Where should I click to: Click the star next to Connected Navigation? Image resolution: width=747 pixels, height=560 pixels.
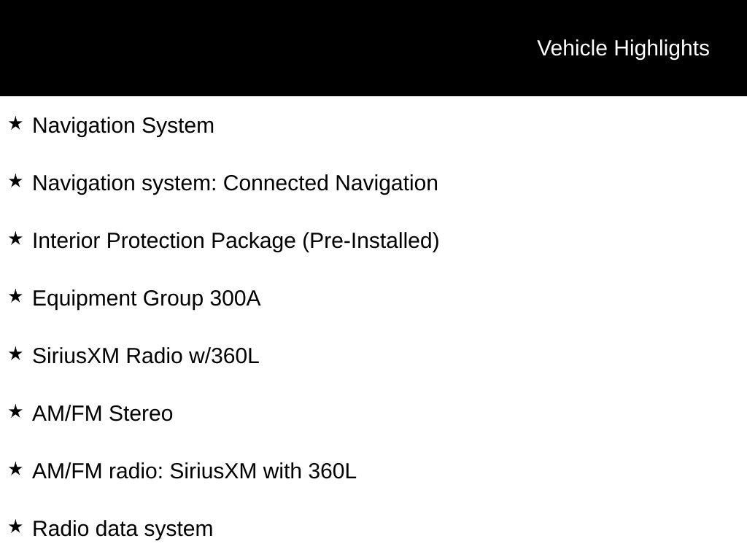click(x=15, y=182)
